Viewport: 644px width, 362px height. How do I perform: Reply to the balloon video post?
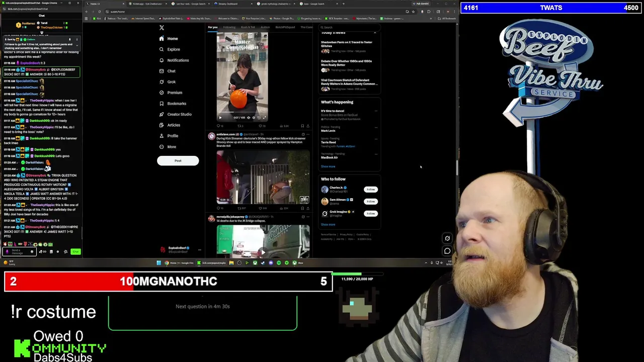coord(219,126)
